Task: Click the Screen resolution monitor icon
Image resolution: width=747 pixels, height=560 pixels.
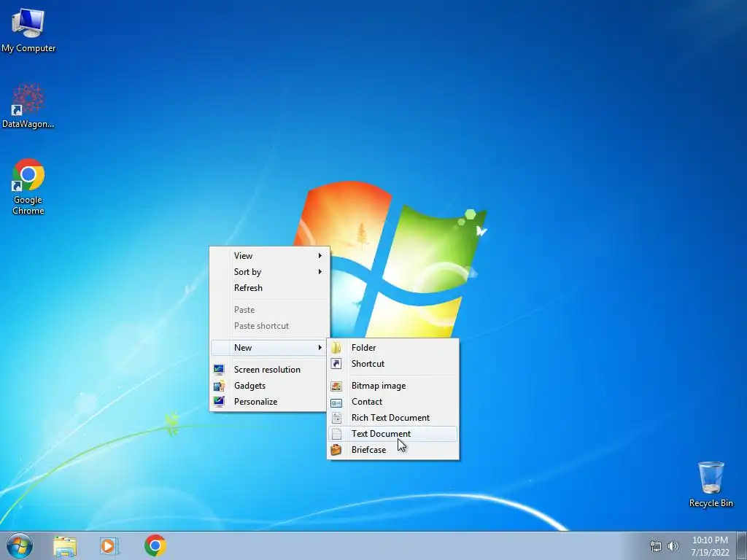Action: (219, 370)
